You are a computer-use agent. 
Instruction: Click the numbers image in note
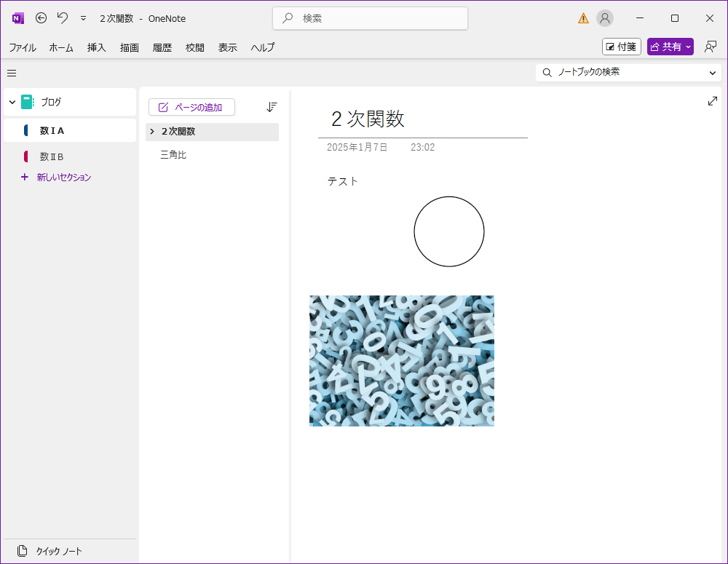click(x=401, y=360)
